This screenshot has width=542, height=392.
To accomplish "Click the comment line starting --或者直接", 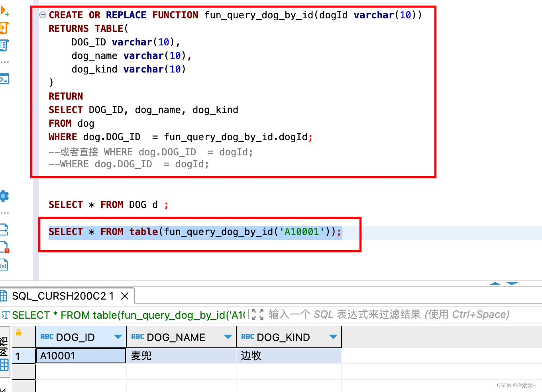I will [x=151, y=152].
